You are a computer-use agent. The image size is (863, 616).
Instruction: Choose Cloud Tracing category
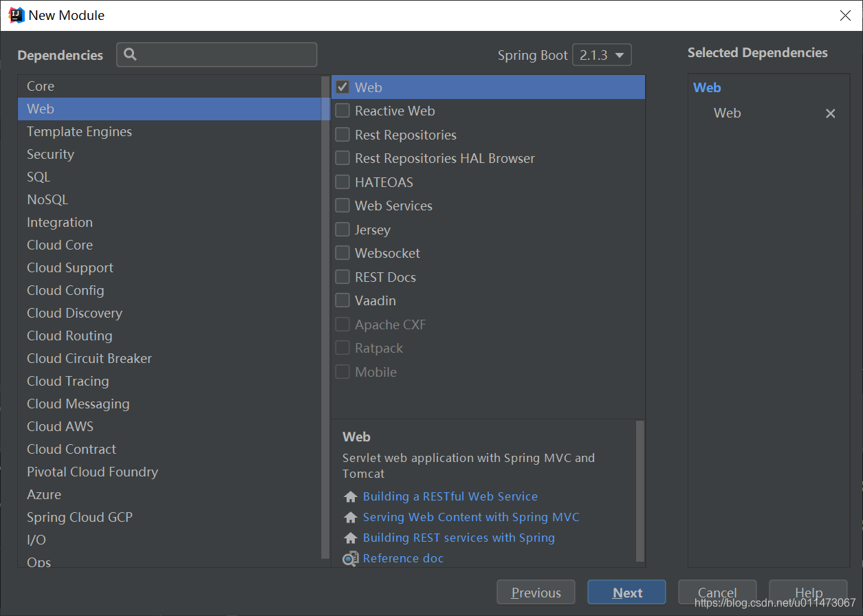click(x=170, y=381)
